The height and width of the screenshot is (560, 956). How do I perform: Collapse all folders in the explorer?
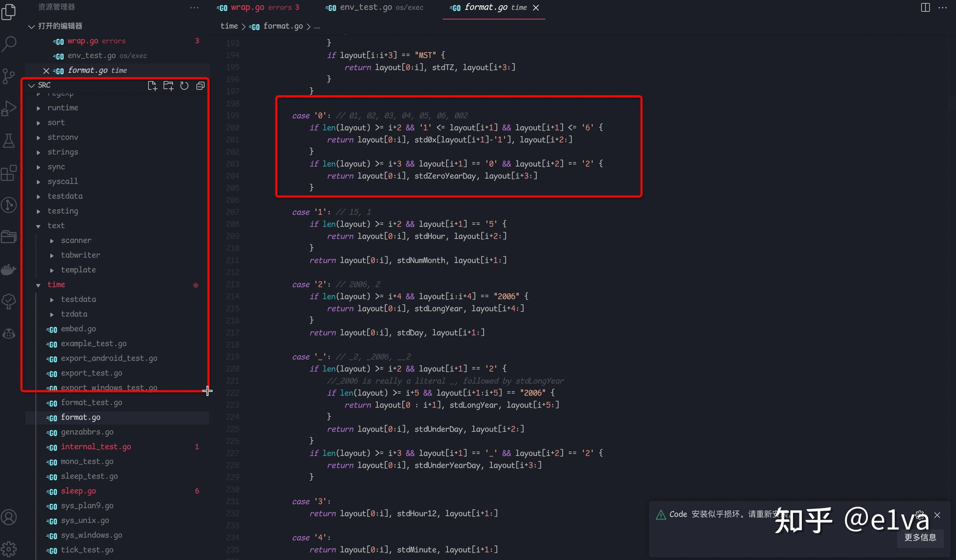click(200, 86)
